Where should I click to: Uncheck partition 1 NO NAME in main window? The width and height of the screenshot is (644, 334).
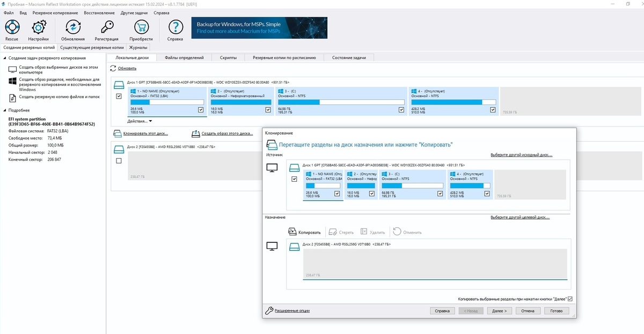click(x=201, y=110)
